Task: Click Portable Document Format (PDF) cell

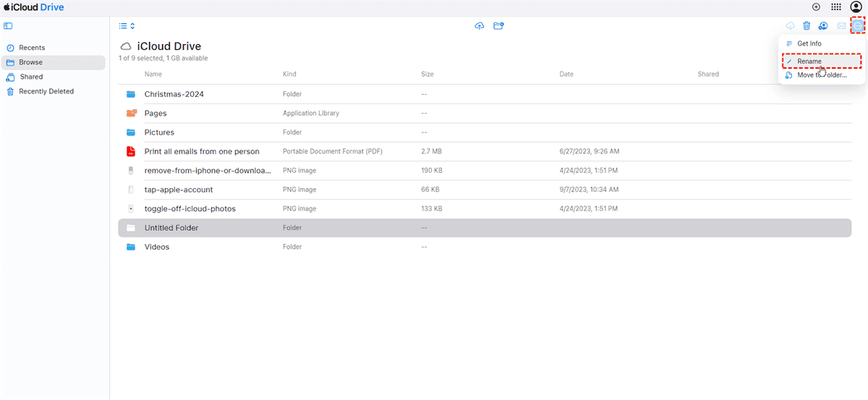Action: pyautogui.click(x=332, y=151)
